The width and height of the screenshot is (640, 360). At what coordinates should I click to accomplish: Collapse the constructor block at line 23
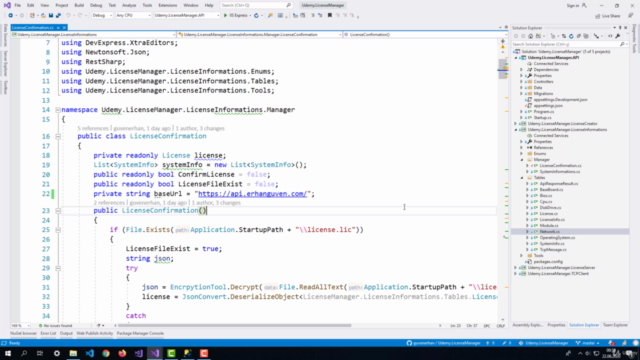coord(58,211)
